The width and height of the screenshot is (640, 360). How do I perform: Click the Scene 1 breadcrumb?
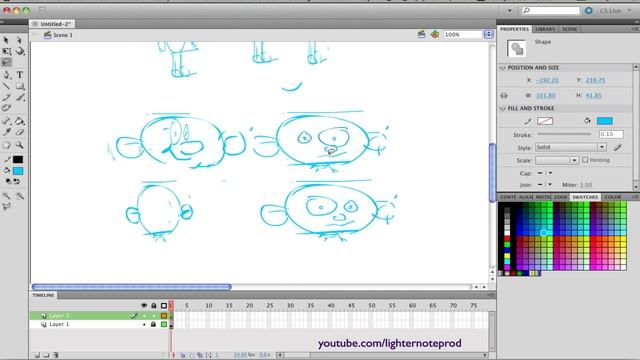[58, 35]
